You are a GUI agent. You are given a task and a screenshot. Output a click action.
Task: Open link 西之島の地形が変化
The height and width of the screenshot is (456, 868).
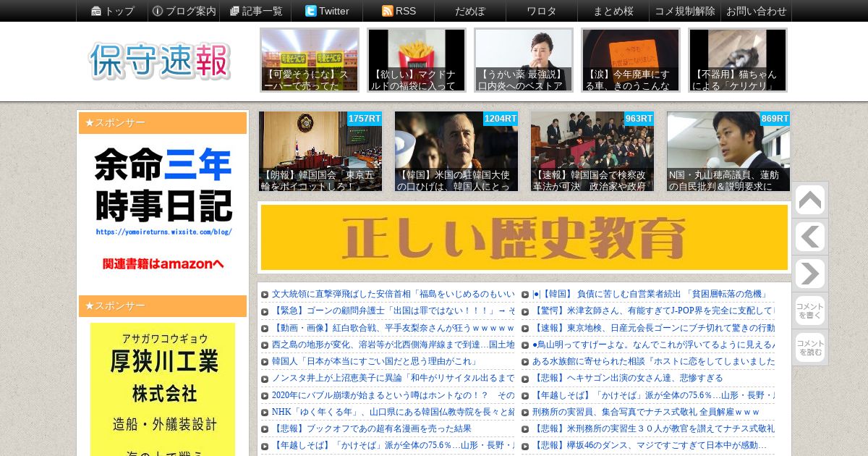coord(393,345)
